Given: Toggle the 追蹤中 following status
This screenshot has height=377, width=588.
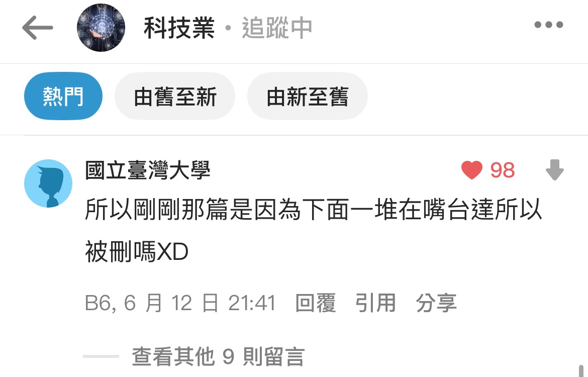Looking at the screenshot, I should pos(277,28).
